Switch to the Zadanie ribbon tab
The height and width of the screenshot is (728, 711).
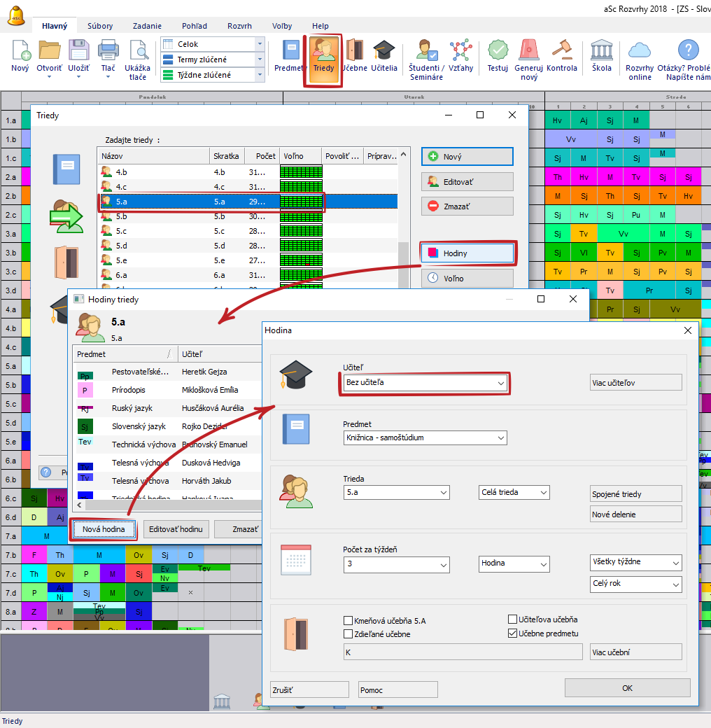pos(146,26)
